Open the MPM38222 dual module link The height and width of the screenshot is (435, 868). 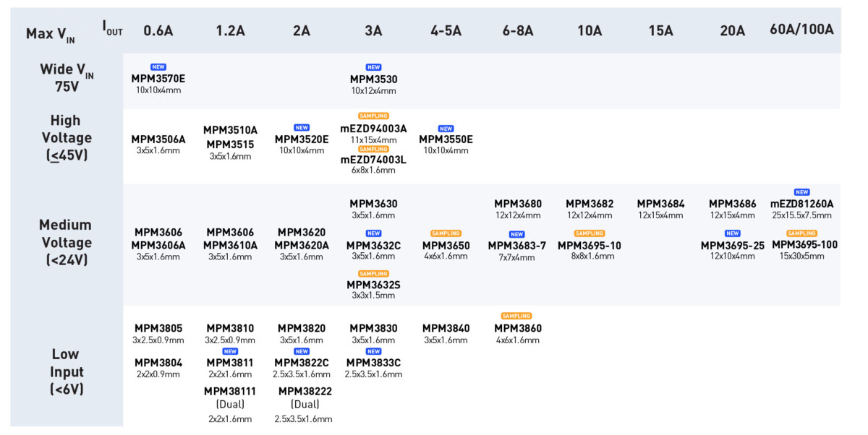coord(303,391)
